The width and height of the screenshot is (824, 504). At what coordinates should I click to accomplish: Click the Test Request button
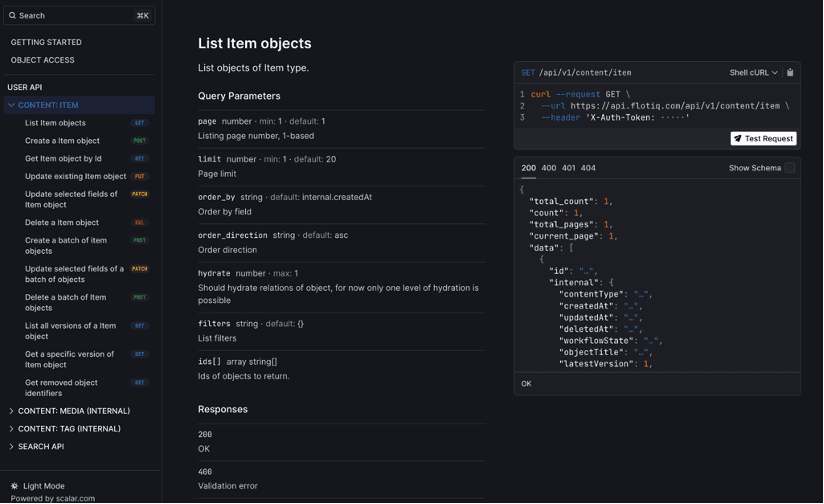[x=763, y=139]
